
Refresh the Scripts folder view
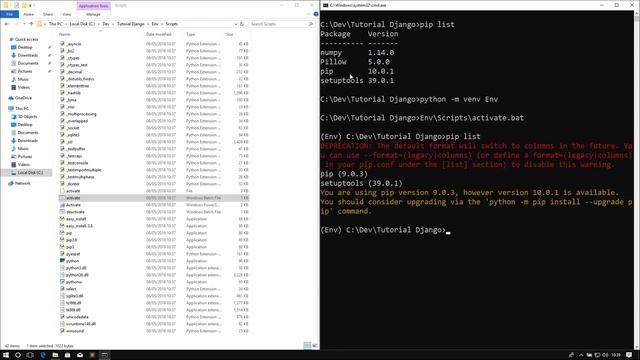coord(242,24)
